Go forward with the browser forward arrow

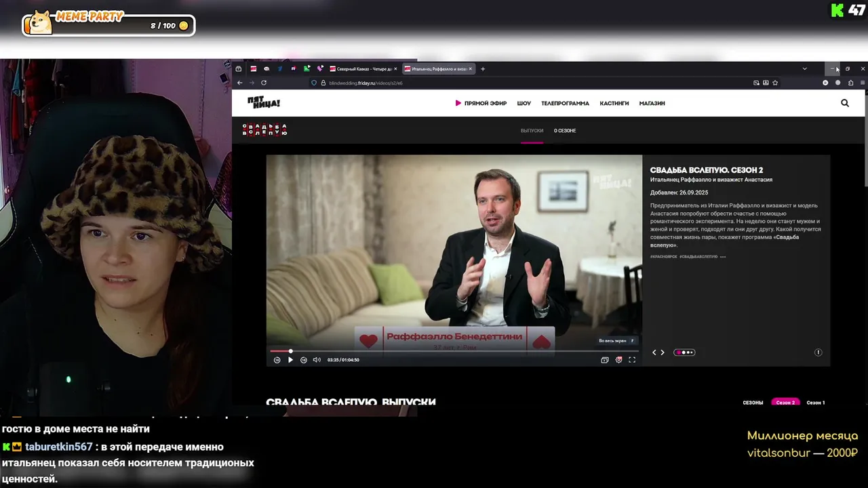[252, 83]
